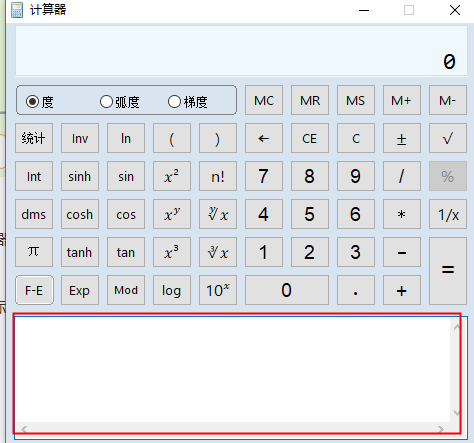Click the sinh button
The width and height of the screenshot is (474, 443).
[x=80, y=176]
